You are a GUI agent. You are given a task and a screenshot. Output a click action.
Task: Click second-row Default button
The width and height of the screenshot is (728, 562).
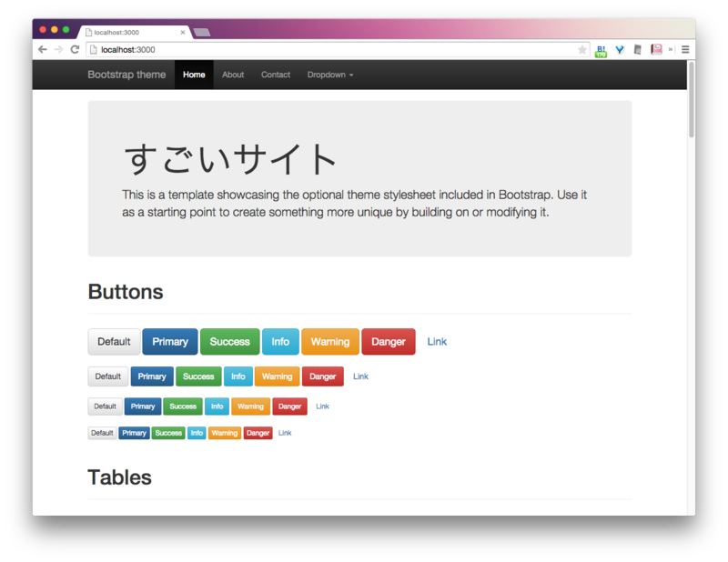(x=107, y=376)
